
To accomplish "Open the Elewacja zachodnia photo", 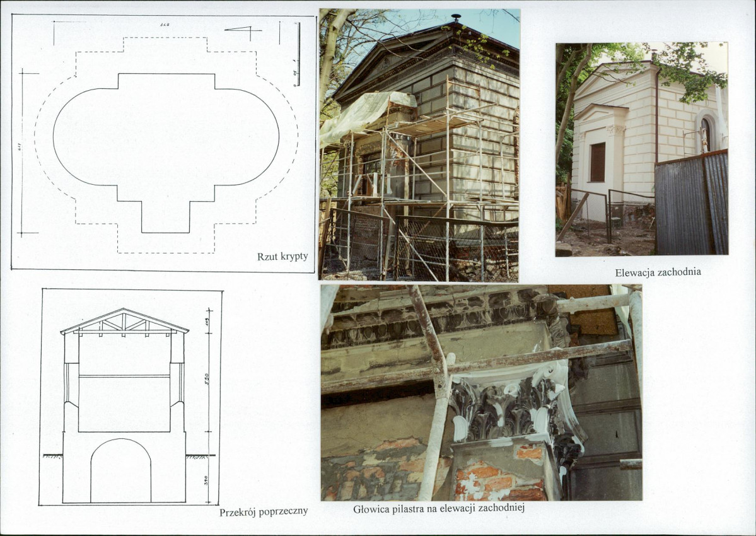I will (642, 149).
